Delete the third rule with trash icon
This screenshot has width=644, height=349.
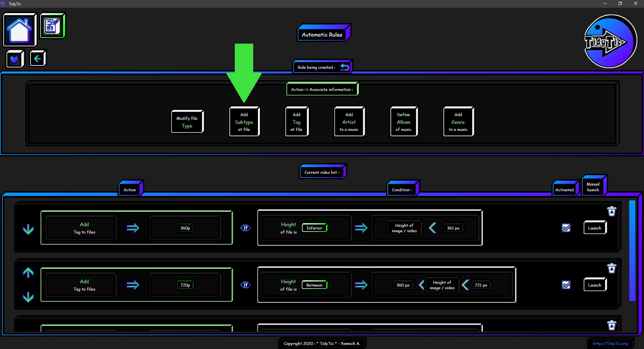(611, 325)
